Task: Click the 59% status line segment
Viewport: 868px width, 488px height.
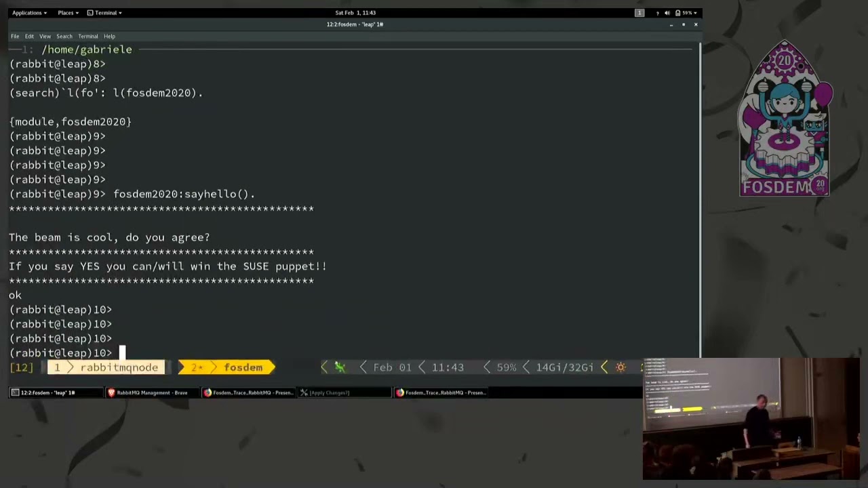Action: point(507,367)
